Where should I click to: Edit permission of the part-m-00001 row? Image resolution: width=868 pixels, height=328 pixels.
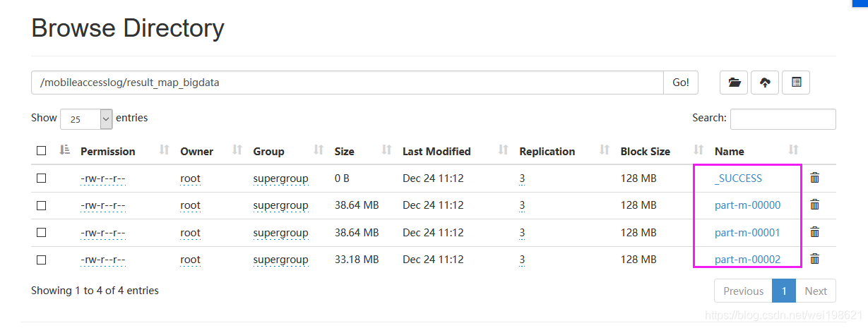(103, 233)
